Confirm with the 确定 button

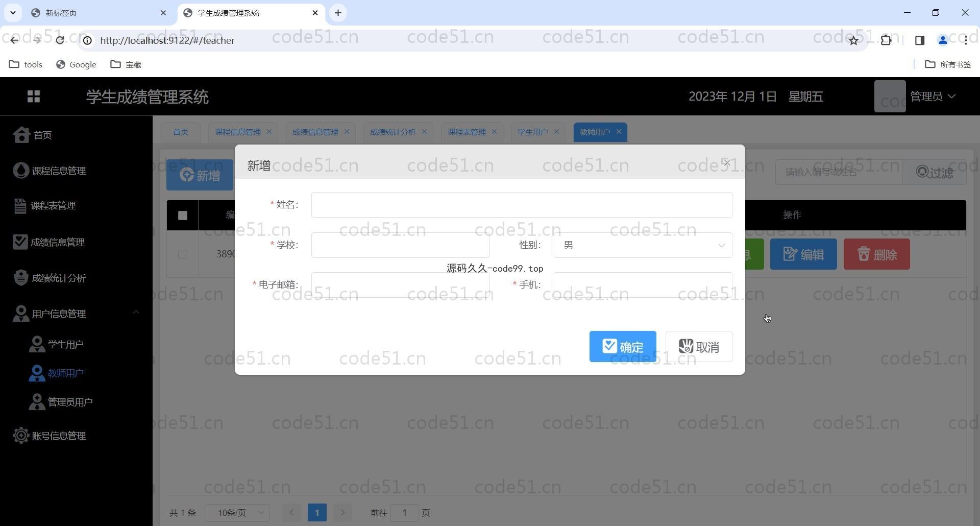[623, 347]
